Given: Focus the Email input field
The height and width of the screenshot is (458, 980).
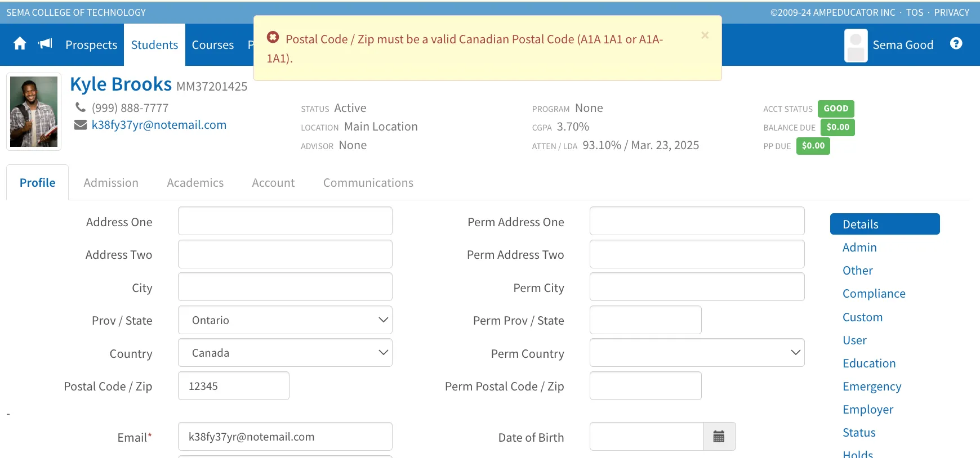Looking at the screenshot, I should pos(285,437).
